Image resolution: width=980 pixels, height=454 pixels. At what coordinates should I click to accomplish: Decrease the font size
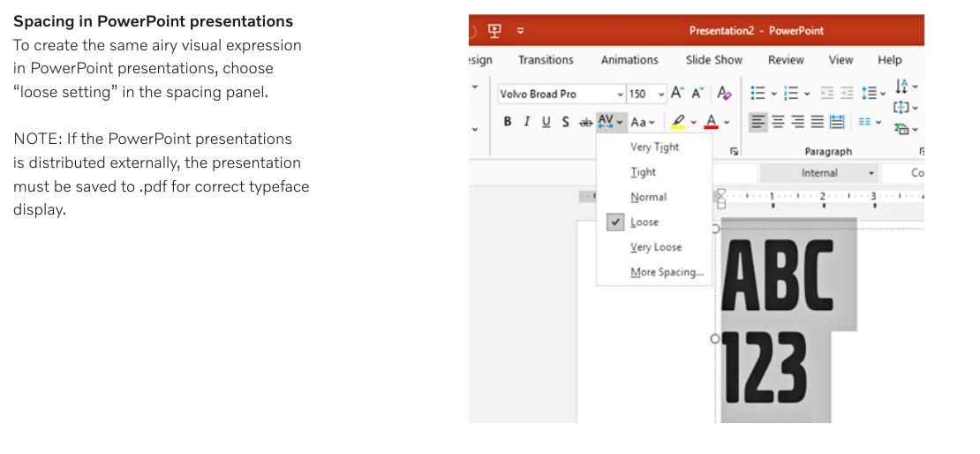[698, 93]
